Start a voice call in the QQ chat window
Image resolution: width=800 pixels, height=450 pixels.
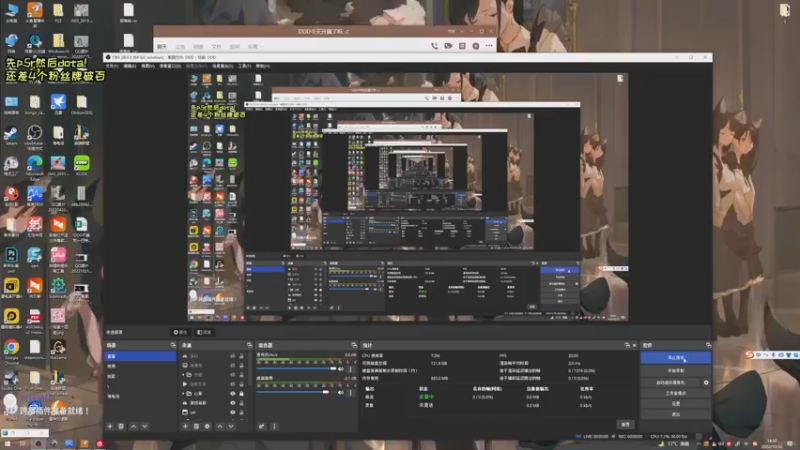[434, 46]
